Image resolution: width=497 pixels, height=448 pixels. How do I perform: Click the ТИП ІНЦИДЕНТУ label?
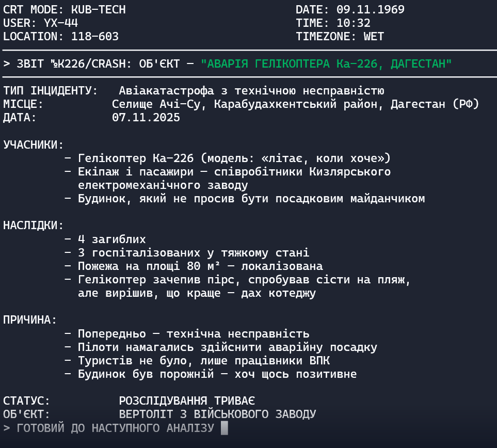coord(51,91)
